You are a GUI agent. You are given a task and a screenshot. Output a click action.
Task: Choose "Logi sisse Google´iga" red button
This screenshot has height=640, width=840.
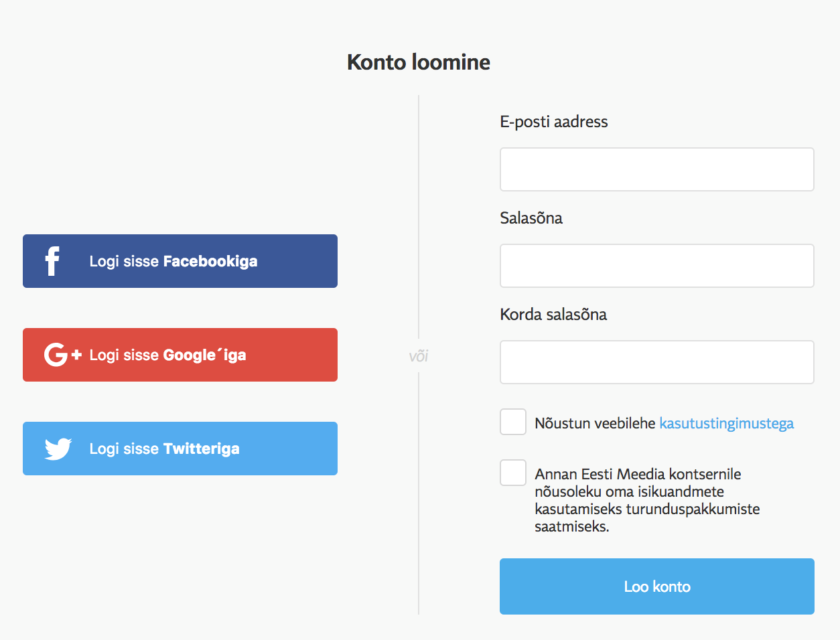180,355
